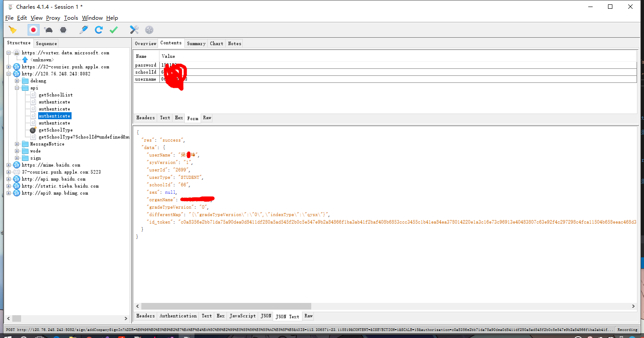Viewport: 644px width, 338px height.
Task: Select getSchoolType?SchoolId=undefined request
Action: click(84, 137)
